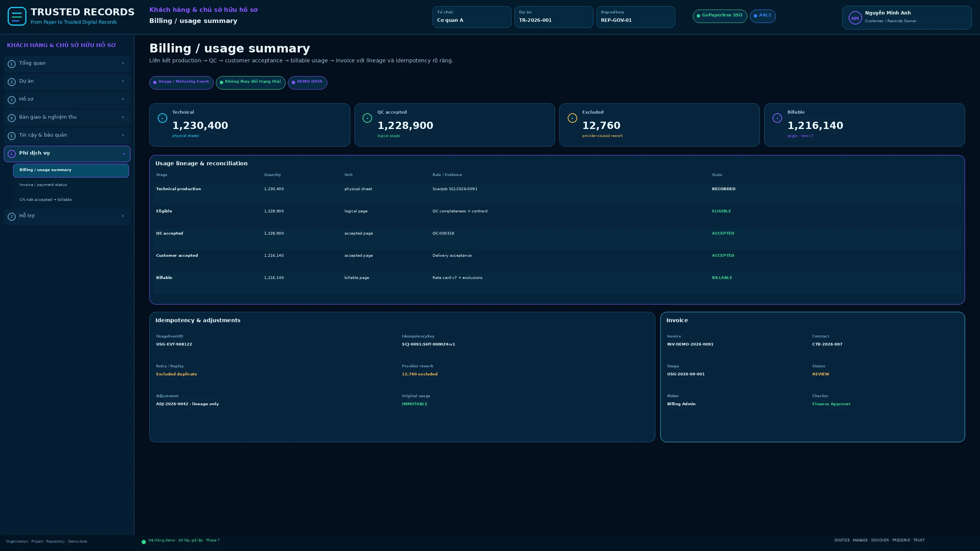Viewport: 980px width, 551px height.
Task: Click the green status dot in footer
Action: click(144, 542)
